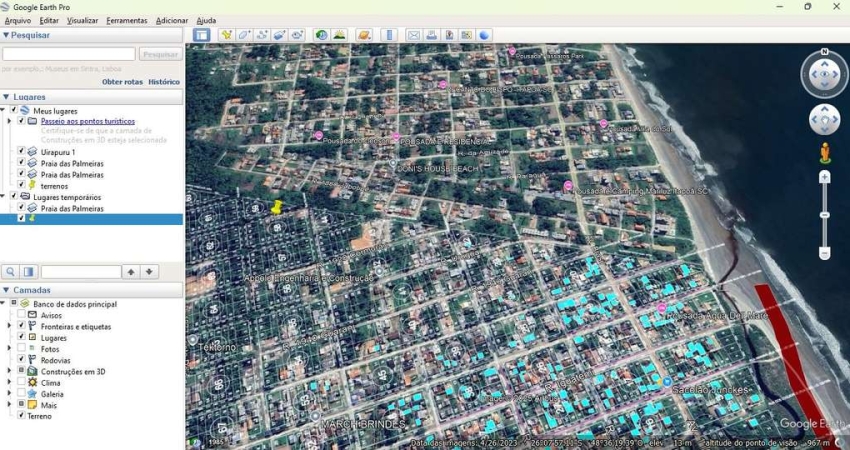Disable the Fronteiras e etiquetas layer checkbox
The image size is (850, 450).
21,326
